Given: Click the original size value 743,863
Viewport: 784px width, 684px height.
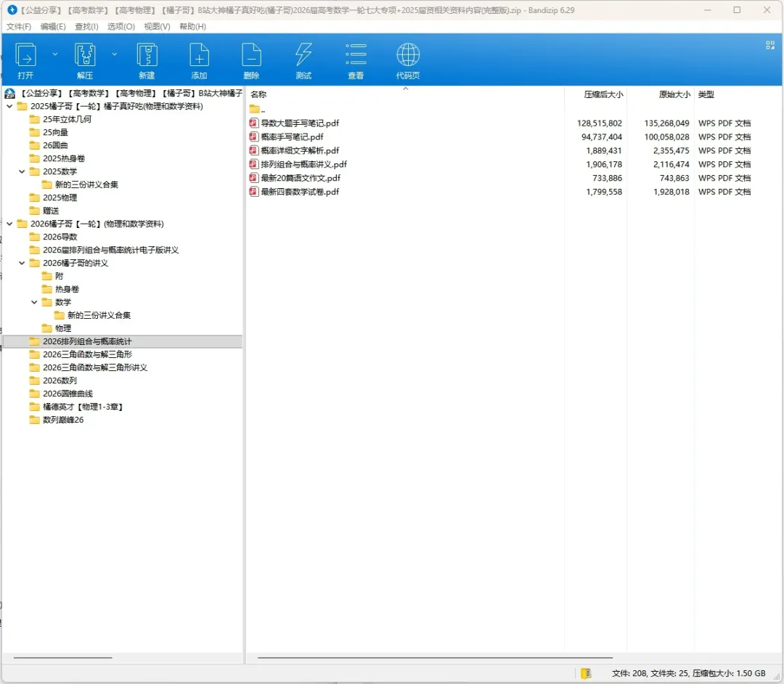Looking at the screenshot, I should click(x=674, y=178).
